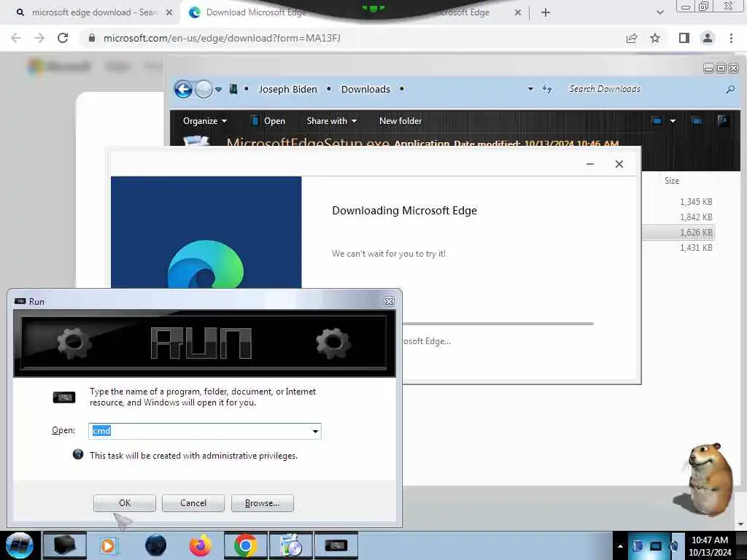Expand the Explorer address bar history dropdown
Viewport: 747px width, 560px height.
[530, 89]
